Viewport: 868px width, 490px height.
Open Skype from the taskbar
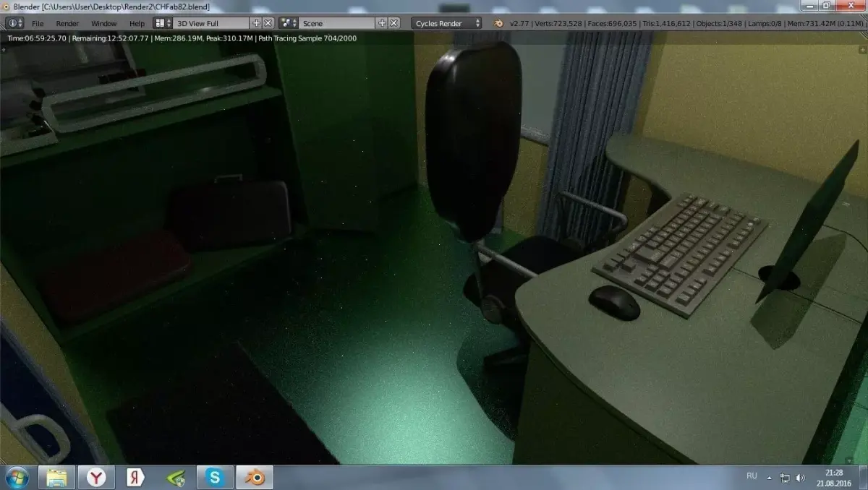(214, 477)
